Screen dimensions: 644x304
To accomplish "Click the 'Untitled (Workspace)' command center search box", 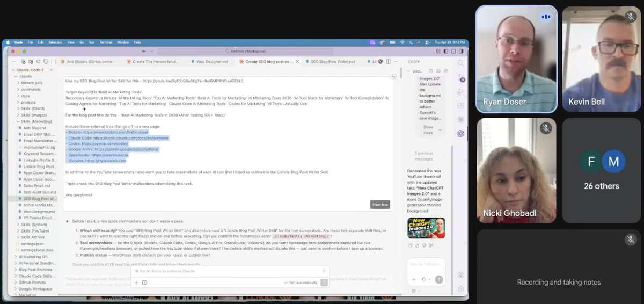I will [x=245, y=51].
